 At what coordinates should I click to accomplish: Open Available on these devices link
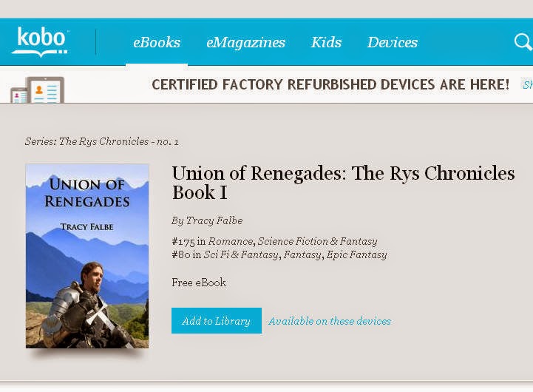pyautogui.click(x=330, y=321)
